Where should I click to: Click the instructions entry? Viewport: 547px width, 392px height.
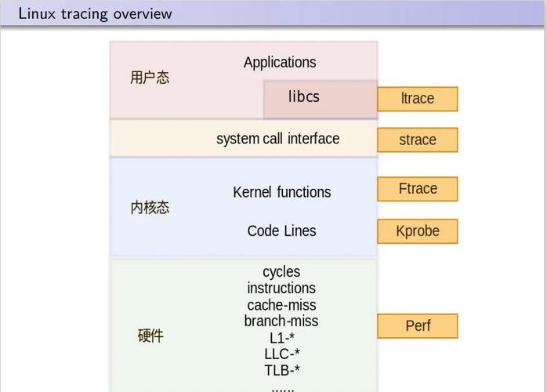tap(281, 289)
